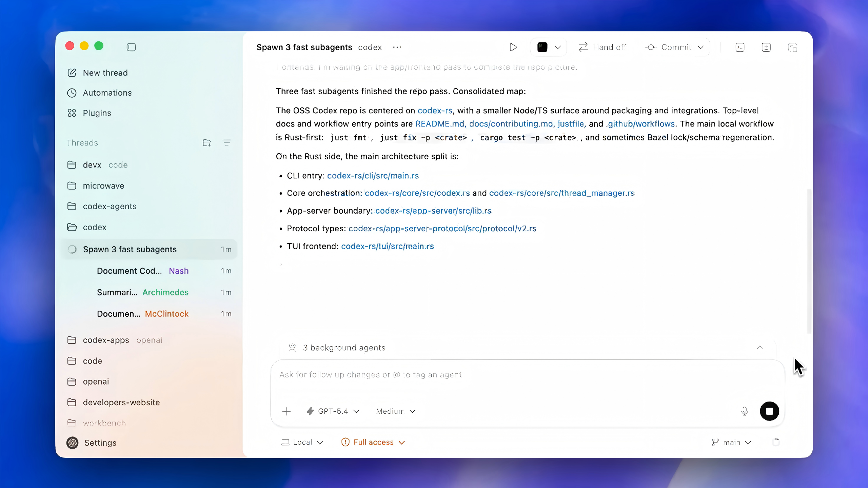Viewport: 868px width, 488px height.
Task: Click the plus attach icon in composer
Action: 286,411
